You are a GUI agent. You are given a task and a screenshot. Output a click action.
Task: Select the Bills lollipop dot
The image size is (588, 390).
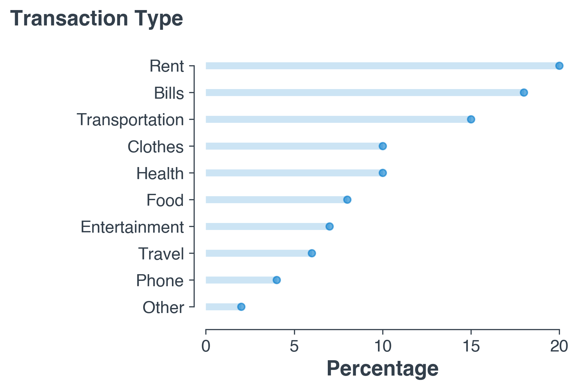coord(524,92)
